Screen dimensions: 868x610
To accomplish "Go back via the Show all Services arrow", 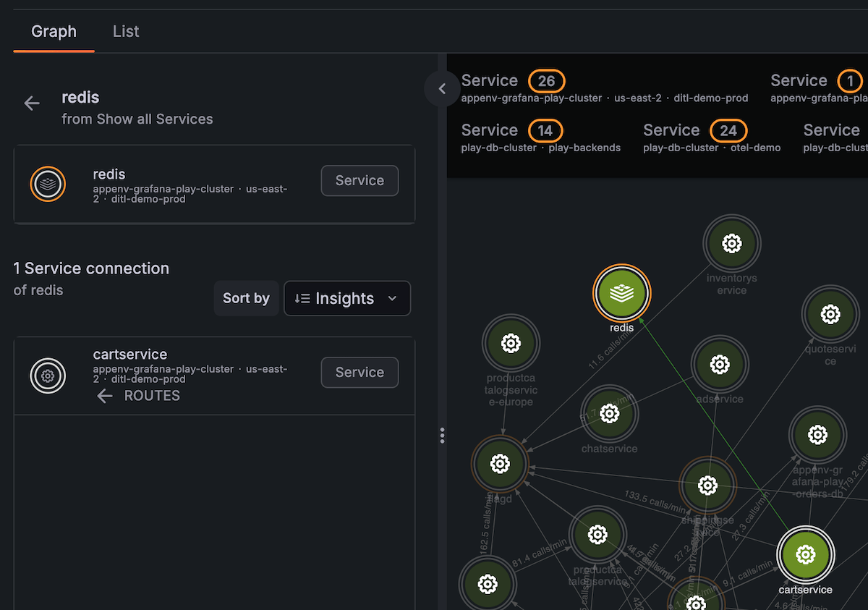I will pos(32,103).
